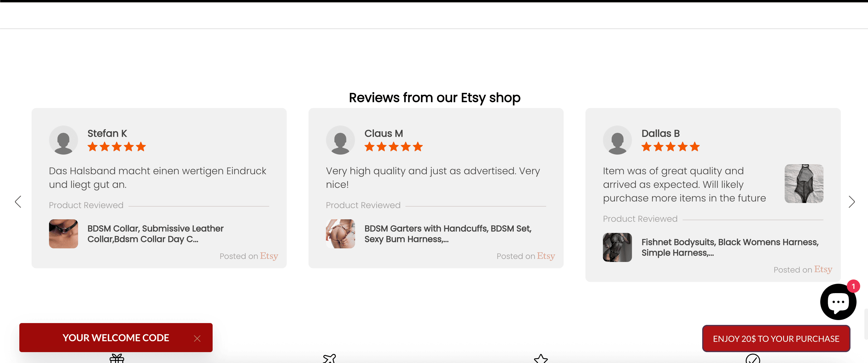This screenshot has height=363, width=868.
Task: Click the chat notification badge showing 1
Action: coord(853,286)
